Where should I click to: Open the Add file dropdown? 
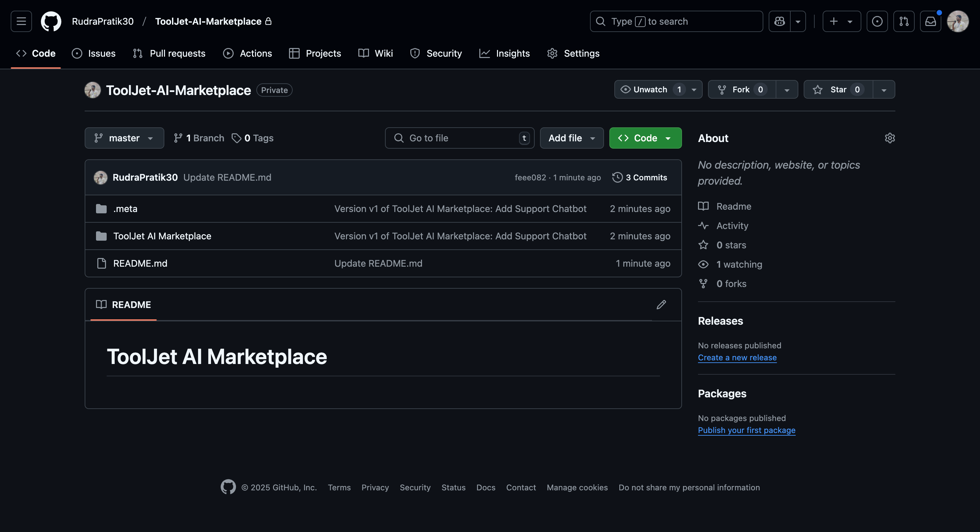click(x=571, y=138)
